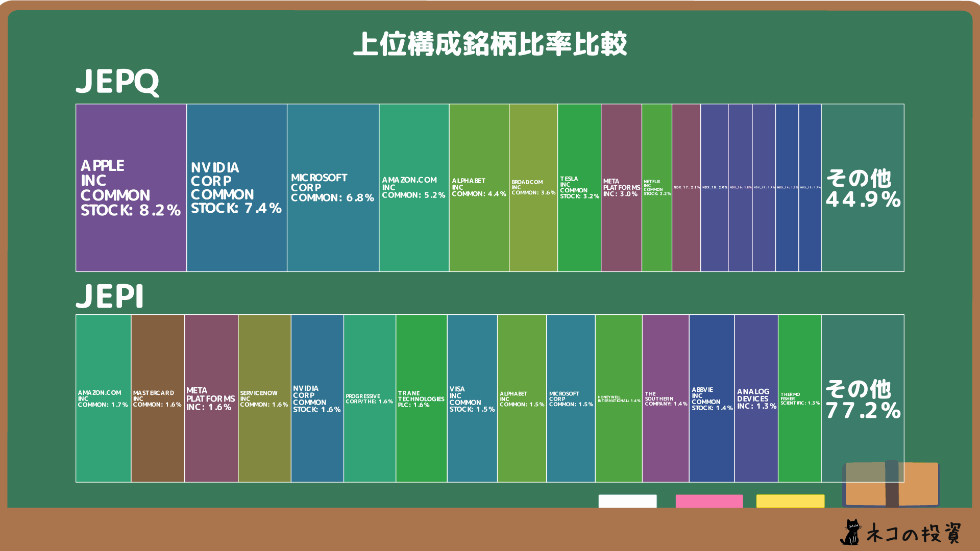Select the Netflix Inc 2.2% block
Viewport: 980px width, 551px height.
click(657, 188)
